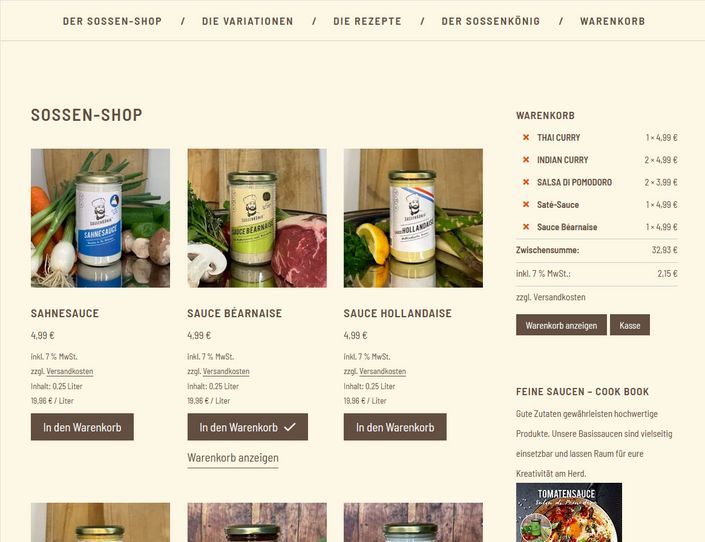This screenshot has width=705, height=542.
Task: Remove Sauce Béarnaise from cart sidebar
Action: [526, 227]
